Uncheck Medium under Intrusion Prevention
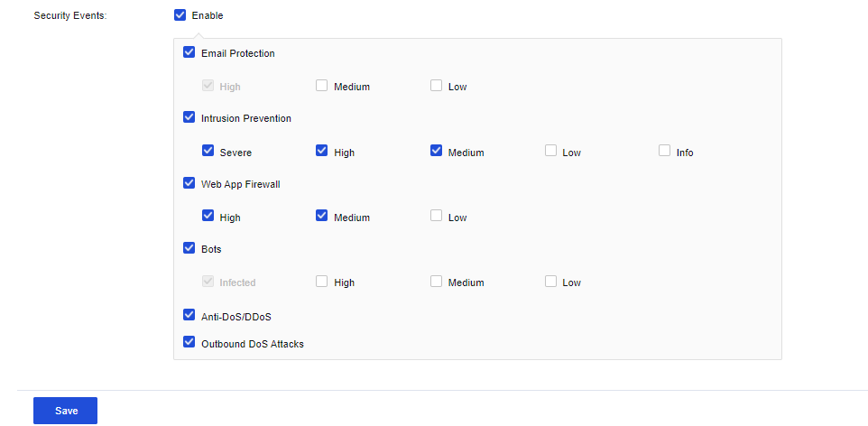The height and width of the screenshot is (426, 868). click(437, 152)
